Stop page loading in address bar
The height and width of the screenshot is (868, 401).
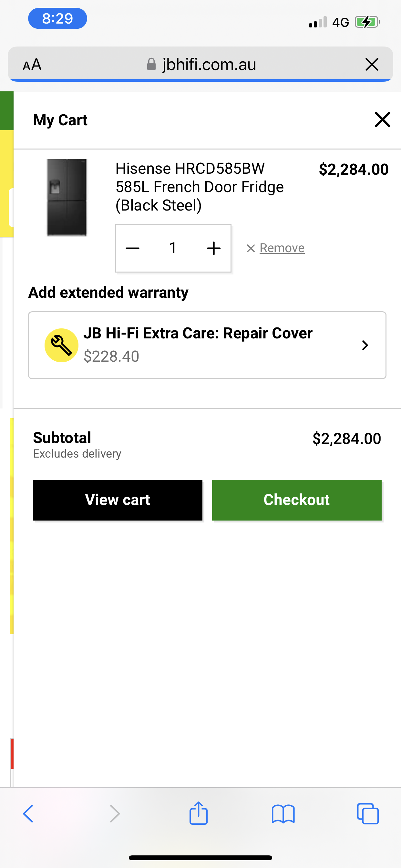(x=372, y=64)
